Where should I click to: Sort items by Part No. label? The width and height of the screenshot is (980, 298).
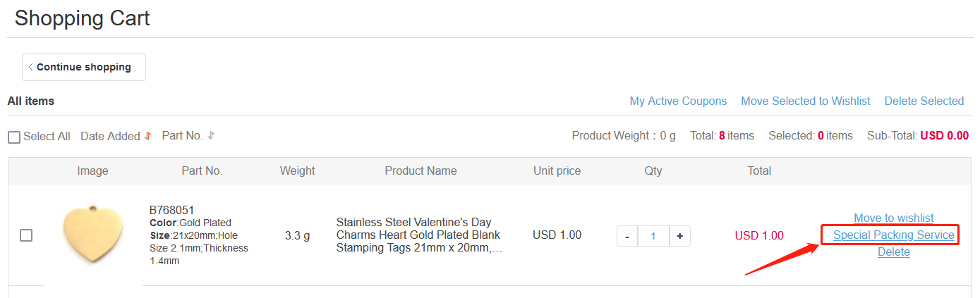183,135
